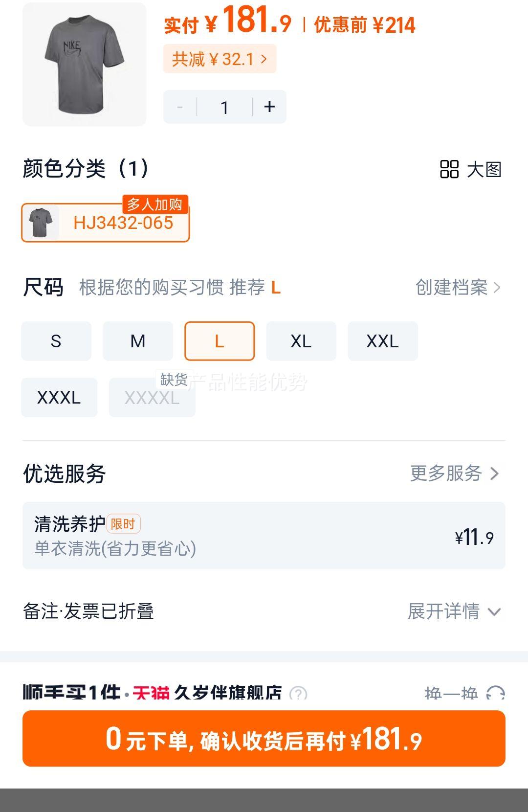Choose the XXL size option
Image resolution: width=528 pixels, height=812 pixels.
click(x=383, y=341)
